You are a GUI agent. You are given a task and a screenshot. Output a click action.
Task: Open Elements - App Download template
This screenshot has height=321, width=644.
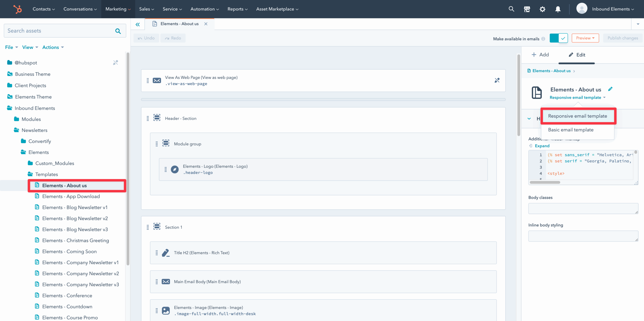[x=71, y=196]
